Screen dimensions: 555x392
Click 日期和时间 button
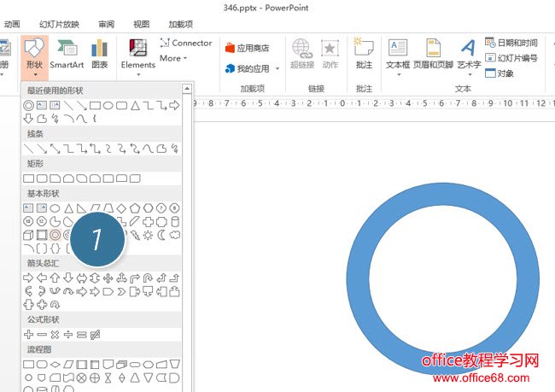pyautogui.click(x=511, y=42)
